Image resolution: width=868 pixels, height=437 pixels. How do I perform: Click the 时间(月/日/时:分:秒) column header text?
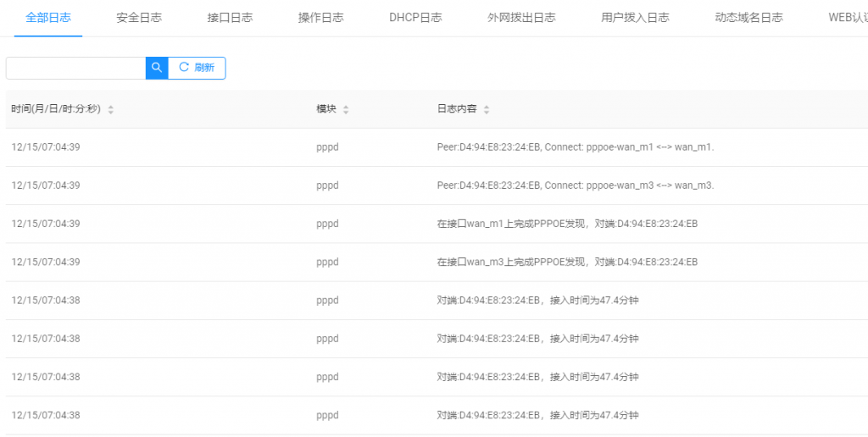pos(56,109)
